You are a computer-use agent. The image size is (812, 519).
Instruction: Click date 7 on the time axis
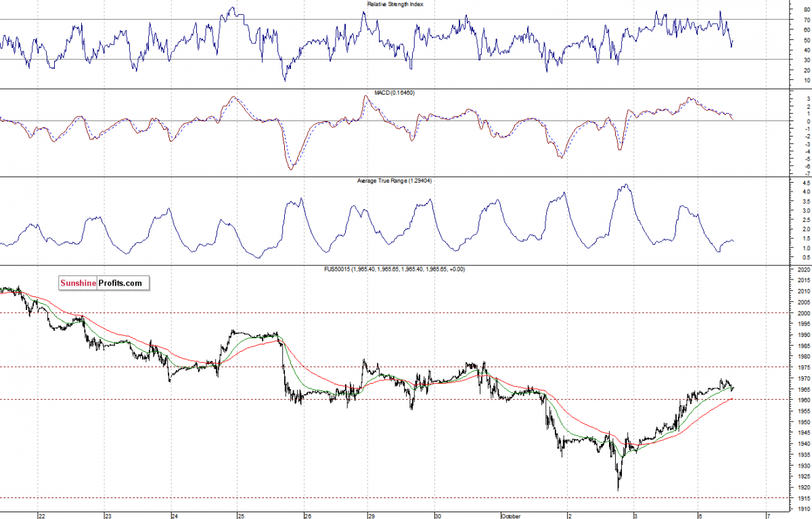767,516
